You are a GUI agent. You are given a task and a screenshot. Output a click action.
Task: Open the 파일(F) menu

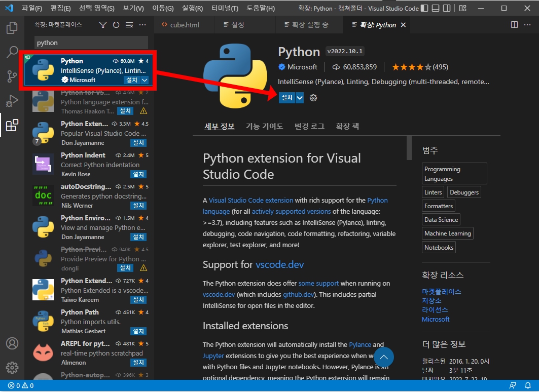tap(32, 8)
